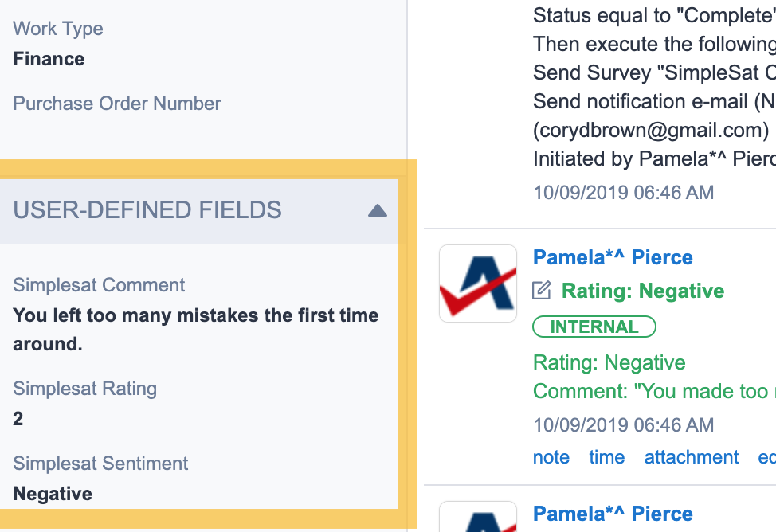Click the edit pencil icon beside Rating: Negative
Viewport: 776px width, 532px height.
542,291
